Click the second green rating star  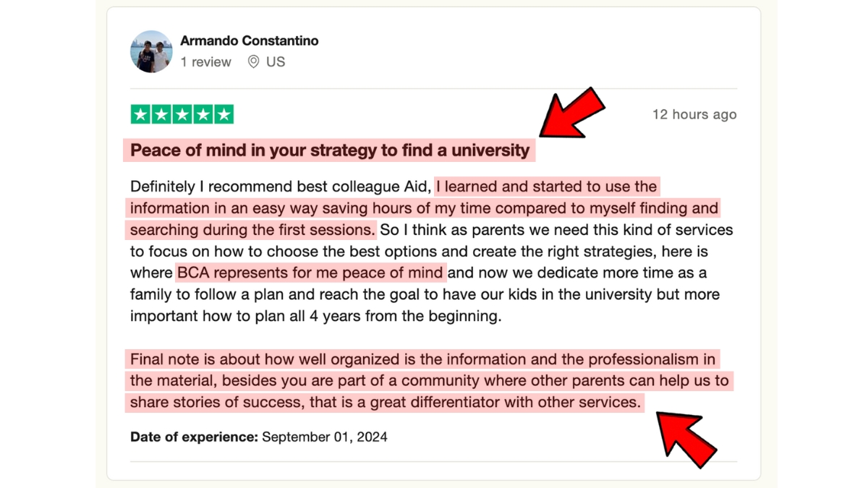coord(162,114)
